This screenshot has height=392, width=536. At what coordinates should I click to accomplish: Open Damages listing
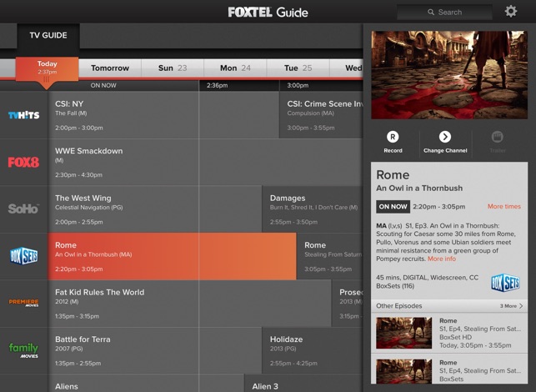pyautogui.click(x=313, y=209)
